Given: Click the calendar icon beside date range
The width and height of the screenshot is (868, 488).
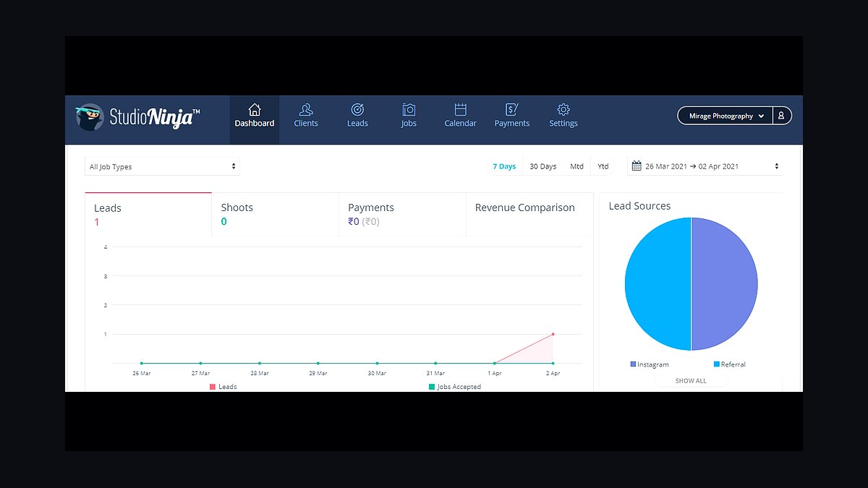Looking at the screenshot, I should tap(637, 166).
